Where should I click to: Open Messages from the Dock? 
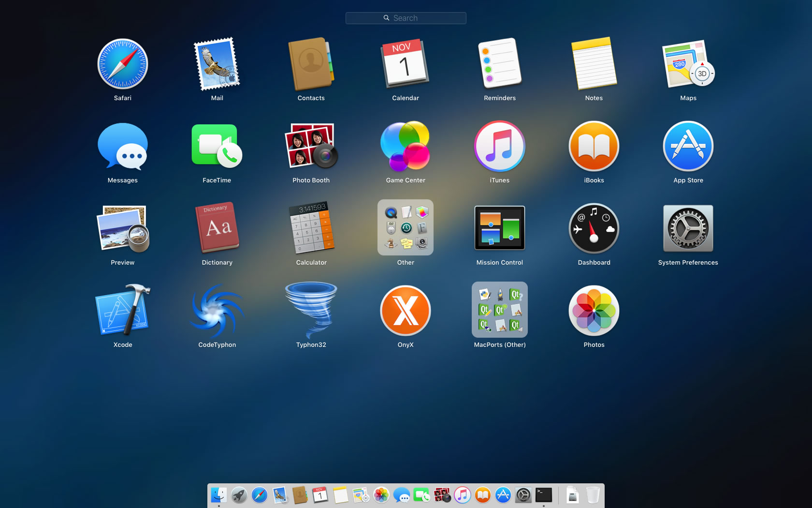402,495
